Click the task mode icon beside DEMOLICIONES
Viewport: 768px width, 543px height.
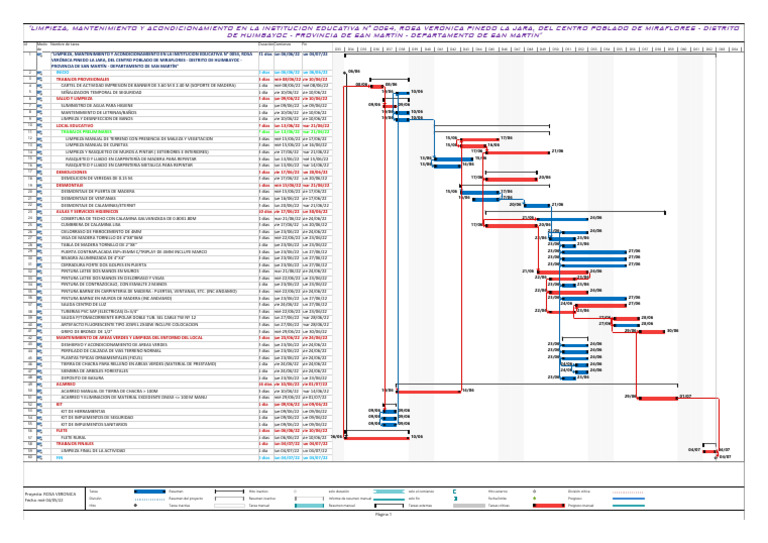[40, 172]
